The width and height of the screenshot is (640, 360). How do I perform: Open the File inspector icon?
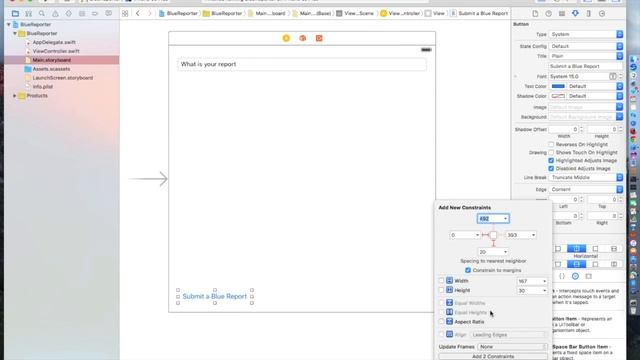coord(535,13)
